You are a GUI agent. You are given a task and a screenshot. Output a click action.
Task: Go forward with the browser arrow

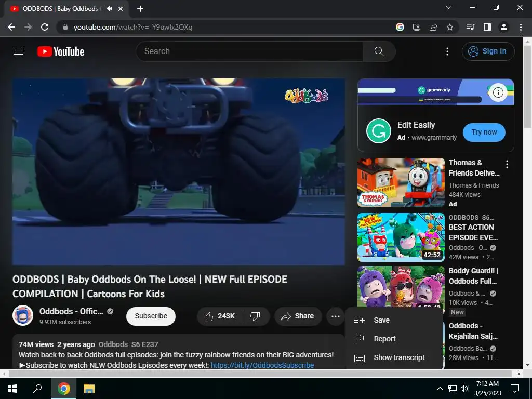click(x=28, y=27)
